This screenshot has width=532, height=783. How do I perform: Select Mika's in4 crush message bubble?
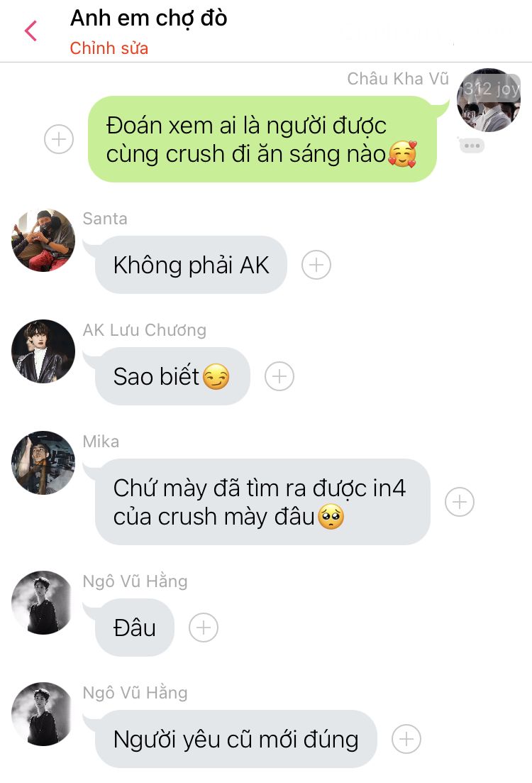[262, 502]
